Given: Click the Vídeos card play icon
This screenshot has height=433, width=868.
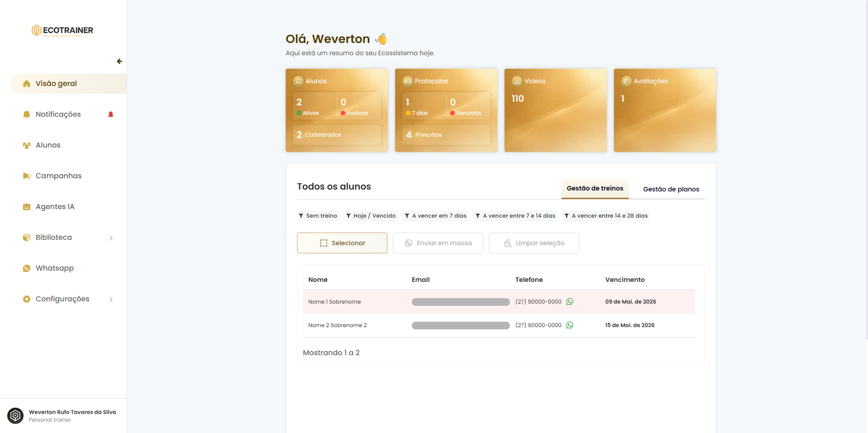Looking at the screenshot, I should tap(517, 81).
